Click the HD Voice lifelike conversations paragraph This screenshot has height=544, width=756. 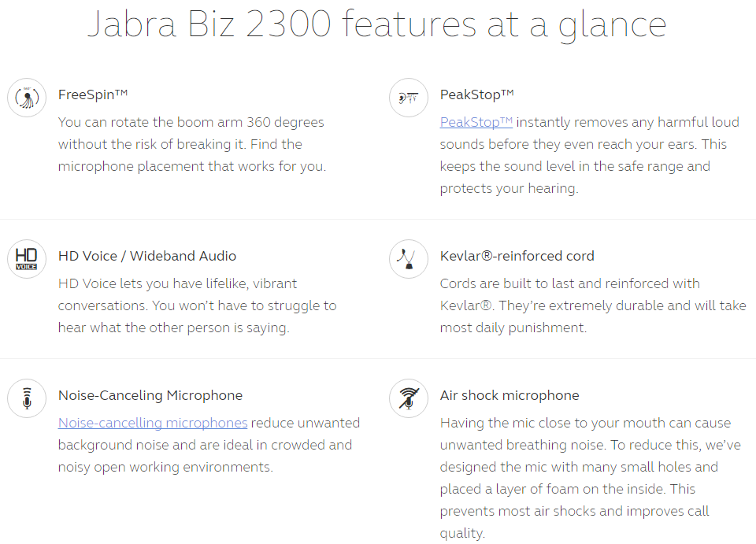197,305
